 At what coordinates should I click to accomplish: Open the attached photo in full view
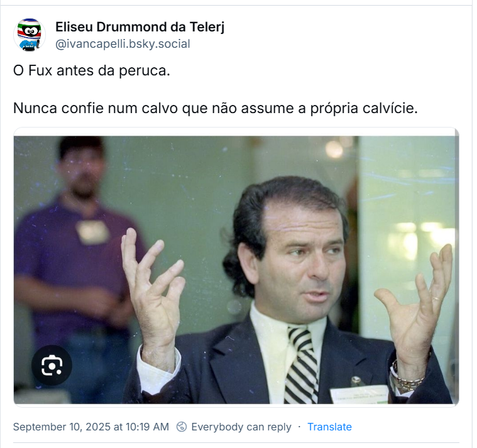(236, 270)
